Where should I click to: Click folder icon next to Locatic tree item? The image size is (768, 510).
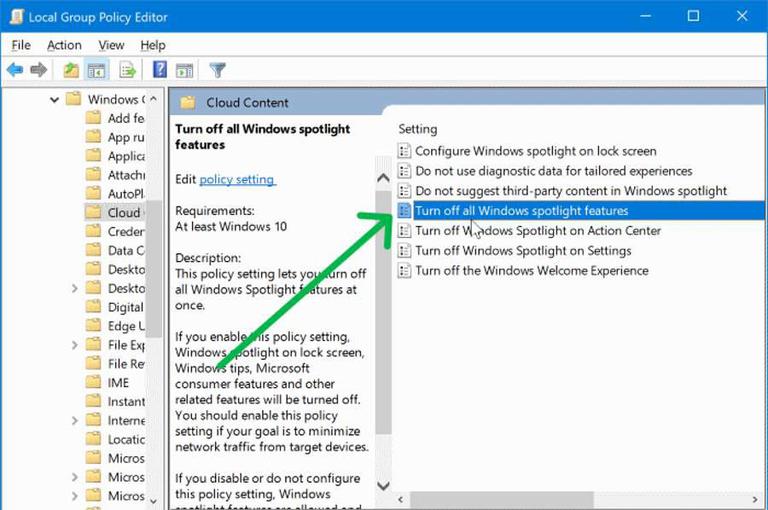(93, 439)
